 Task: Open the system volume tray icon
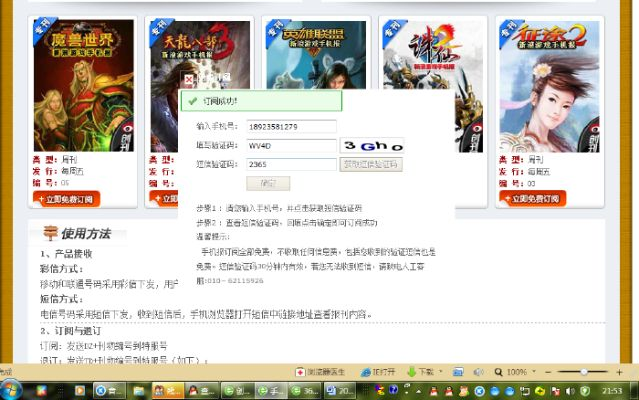(570, 391)
